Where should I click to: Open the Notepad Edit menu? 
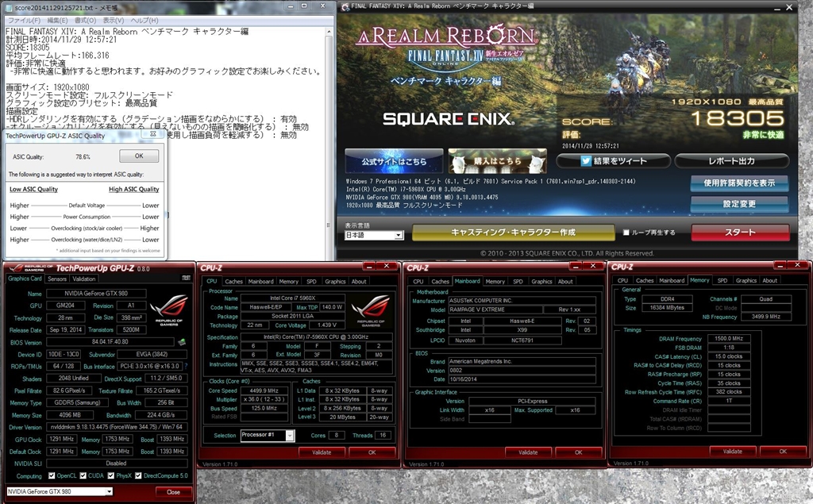click(x=57, y=20)
